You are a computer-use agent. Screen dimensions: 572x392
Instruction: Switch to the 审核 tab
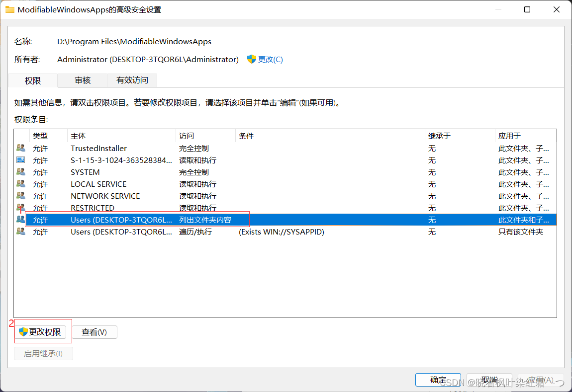point(82,80)
